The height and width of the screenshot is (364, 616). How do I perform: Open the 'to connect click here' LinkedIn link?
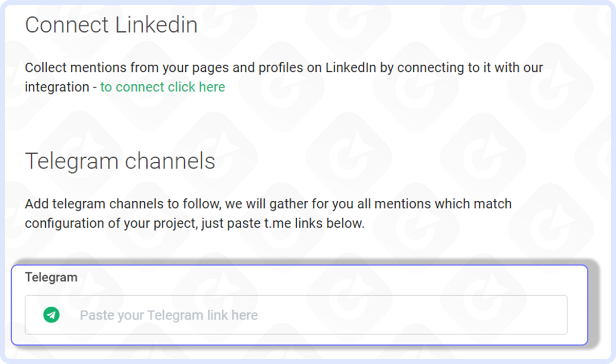(x=162, y=87)
